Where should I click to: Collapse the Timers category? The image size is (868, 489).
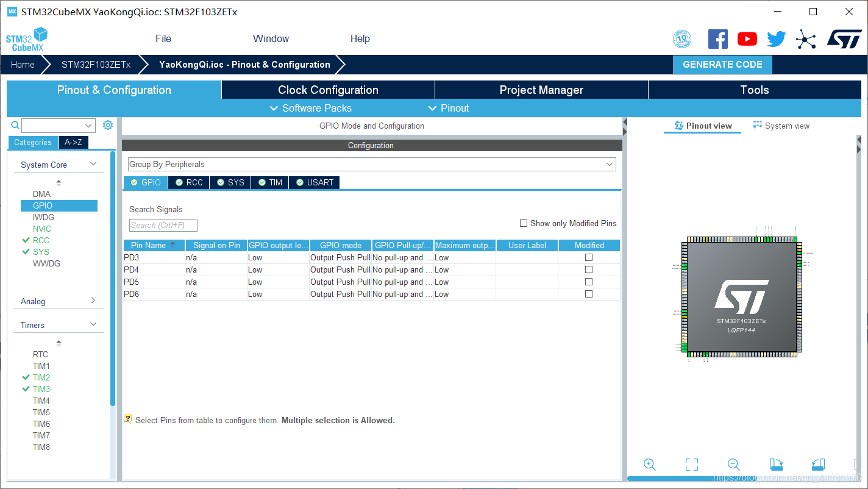pos(93,324)
